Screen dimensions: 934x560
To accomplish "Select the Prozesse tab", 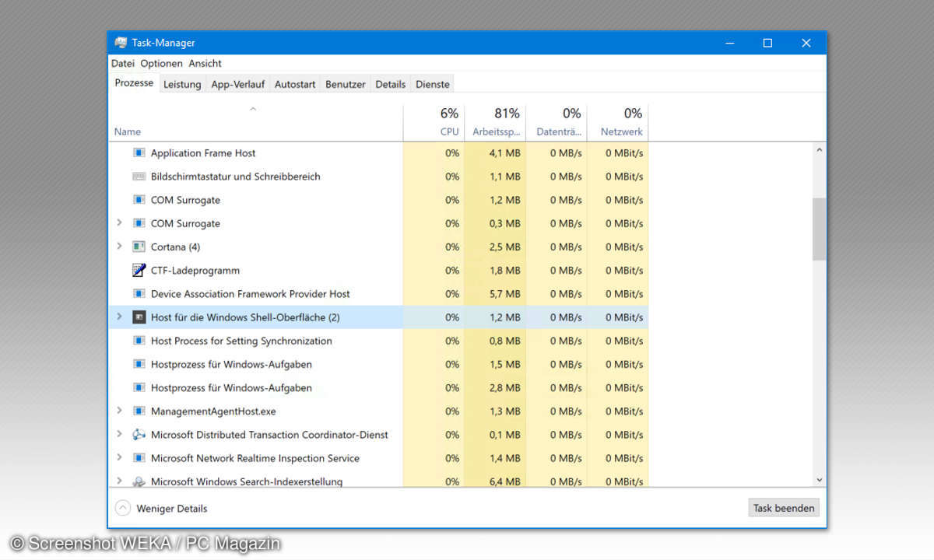I will click(134, 83).
